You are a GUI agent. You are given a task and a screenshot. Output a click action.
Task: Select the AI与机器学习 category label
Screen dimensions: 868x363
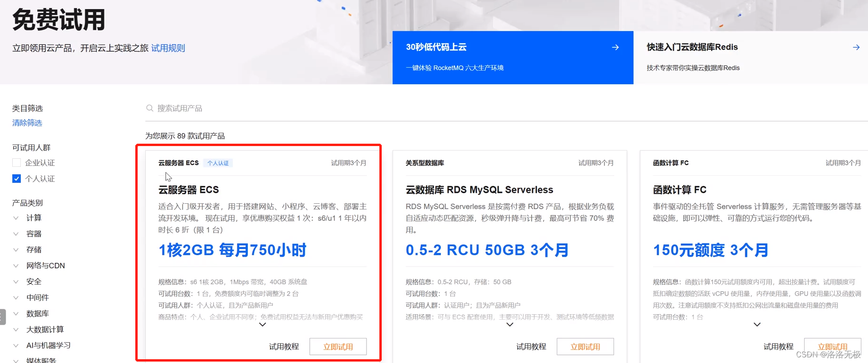click(48, 346)
